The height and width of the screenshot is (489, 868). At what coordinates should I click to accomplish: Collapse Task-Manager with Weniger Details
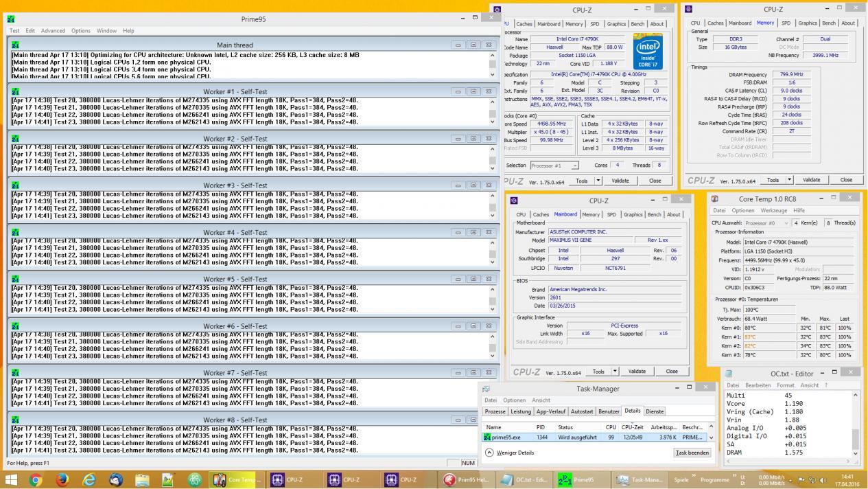click(511, 453)
